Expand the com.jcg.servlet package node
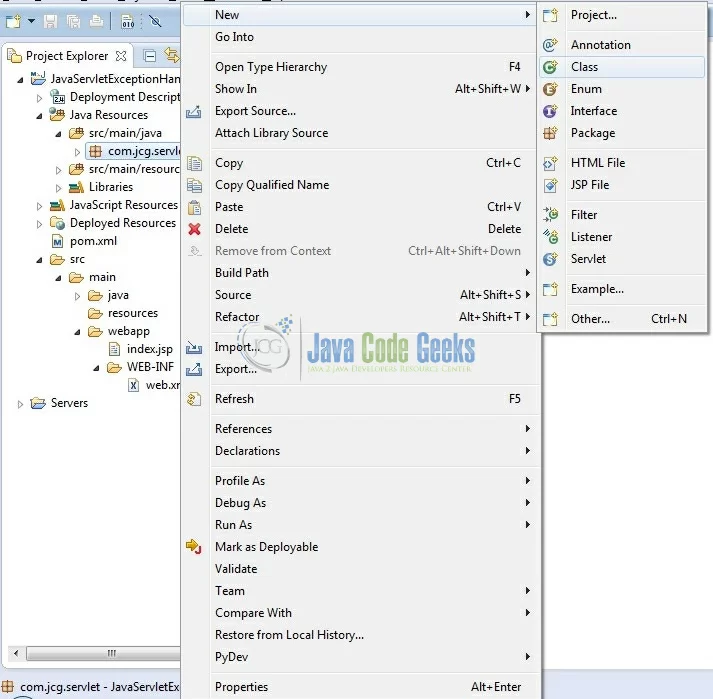 click(x=77, y=152)
